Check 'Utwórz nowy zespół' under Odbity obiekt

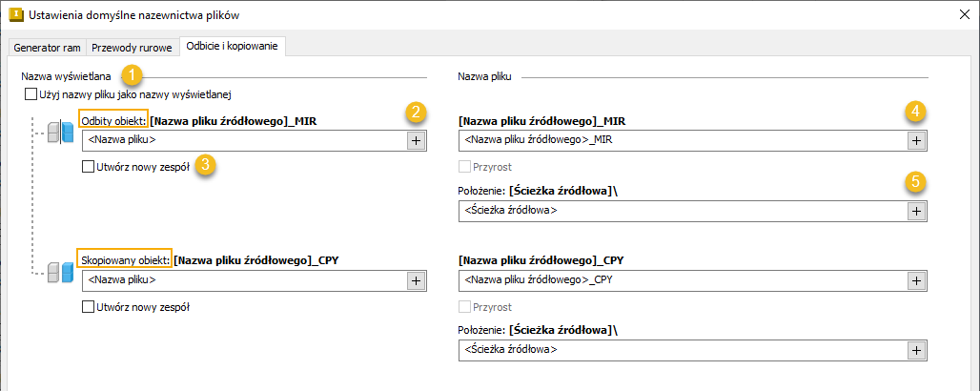point(89,167)
